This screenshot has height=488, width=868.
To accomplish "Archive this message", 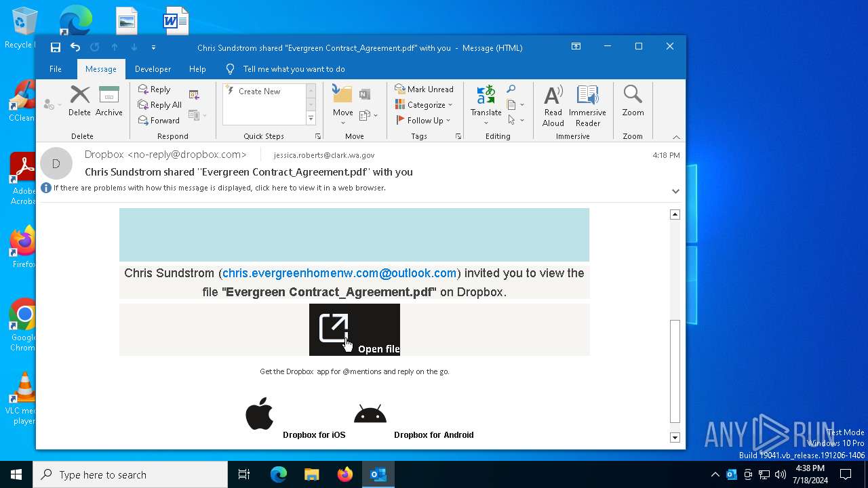I will (108, 101).
